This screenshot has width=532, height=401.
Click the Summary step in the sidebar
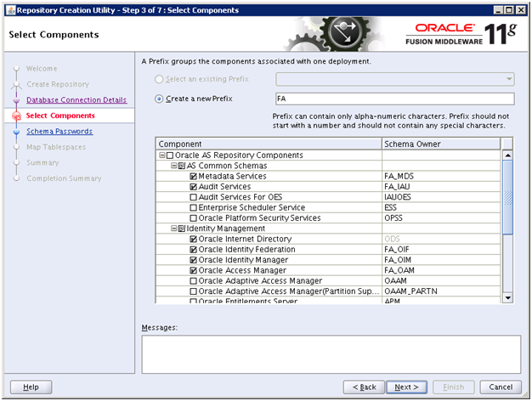click(42, 162)
